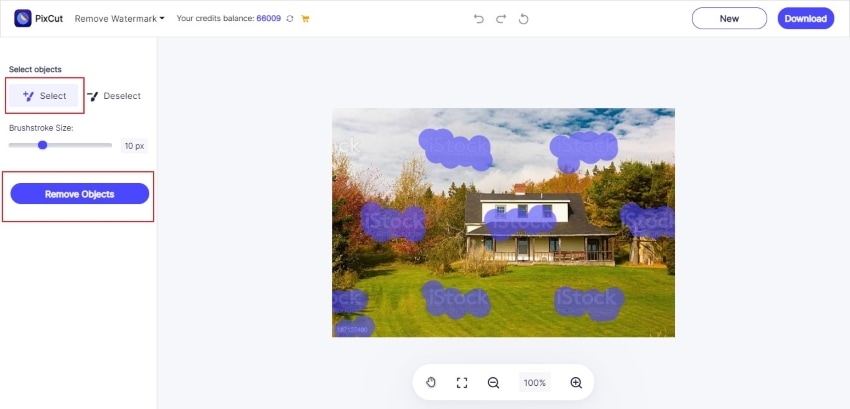Reset all edits with the reset arrow

[x=524, y=19]
